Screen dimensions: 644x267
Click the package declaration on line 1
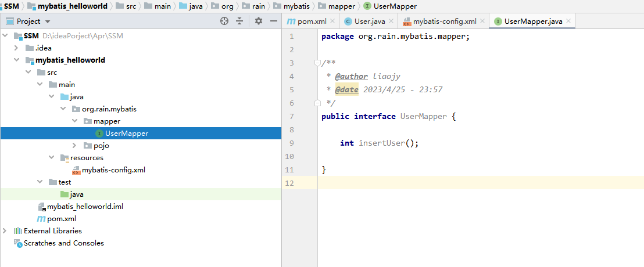point(395,37)
